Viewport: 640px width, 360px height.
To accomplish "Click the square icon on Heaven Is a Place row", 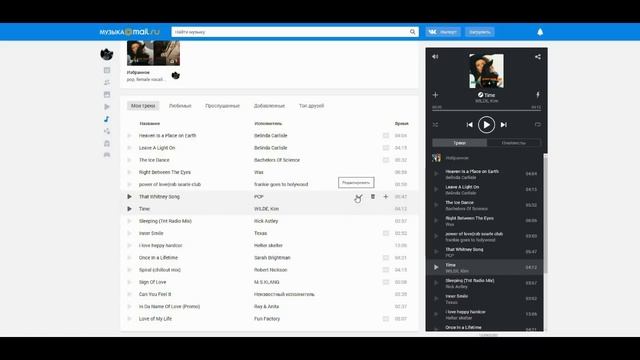I will (x=386, y=136).
